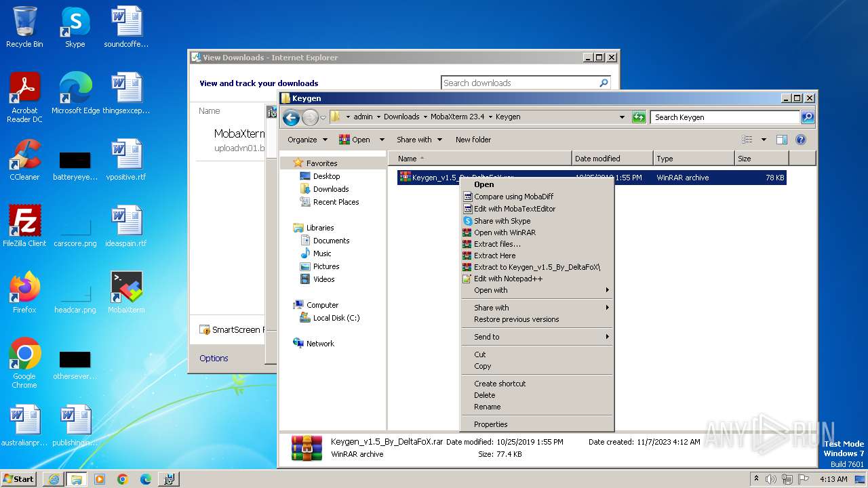Expand 'Open with' submenu in context menu
This screenshot has height=488, width=868.
[537, 290]
